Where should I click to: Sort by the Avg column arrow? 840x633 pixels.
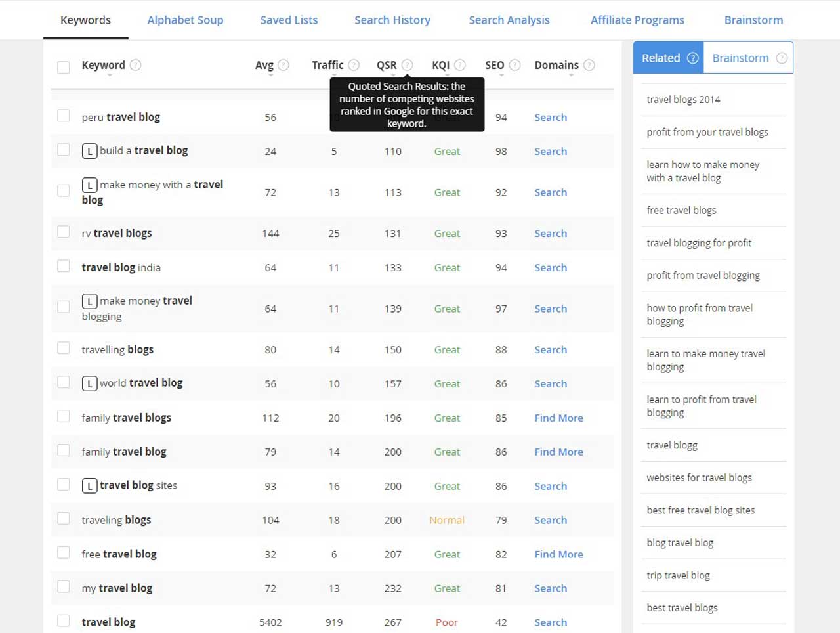tap(270, 76)
